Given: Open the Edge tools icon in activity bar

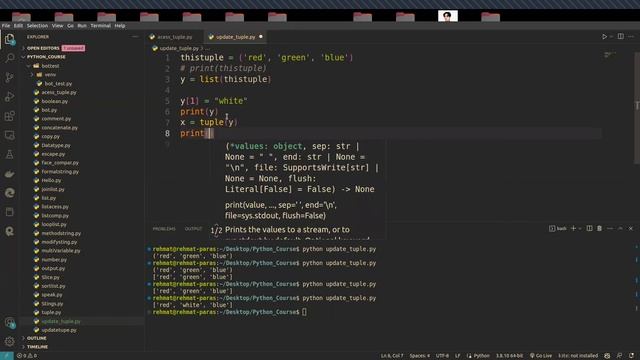Looking at the screenshot, I should pos(9,193).
